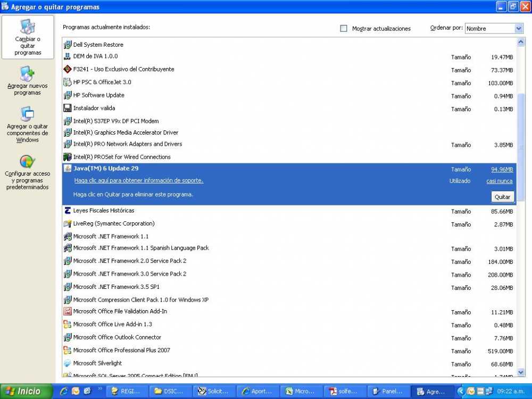The image size is (532, 399).
Task: Click the 103.00MB size value
Action: (501, 83)
